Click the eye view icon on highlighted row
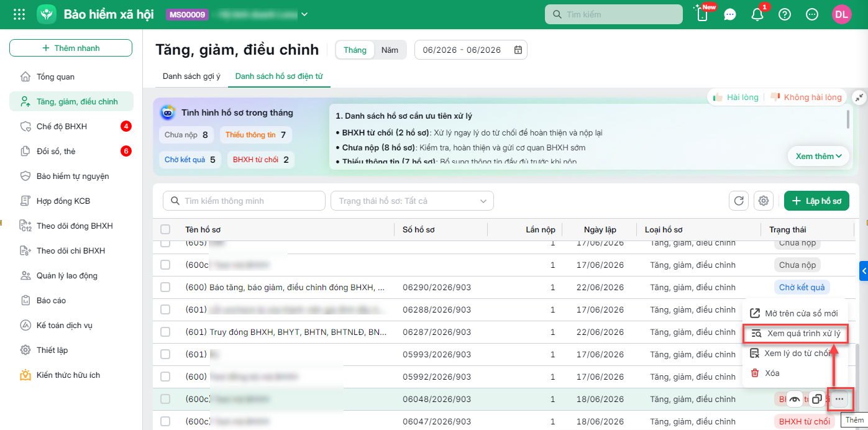Screen dimensions: 868x430 coord(795,399)
